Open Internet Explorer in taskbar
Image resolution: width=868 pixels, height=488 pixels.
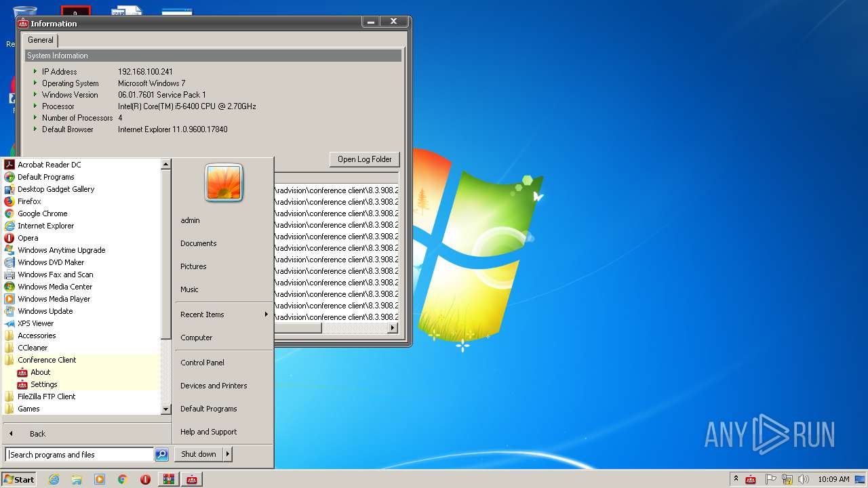(54, 479)
